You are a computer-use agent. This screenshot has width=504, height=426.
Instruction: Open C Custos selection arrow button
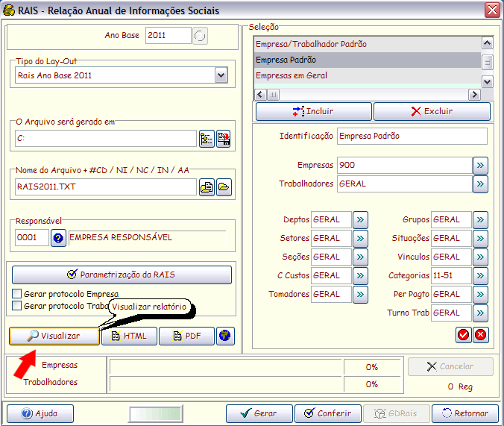[360, 276]
